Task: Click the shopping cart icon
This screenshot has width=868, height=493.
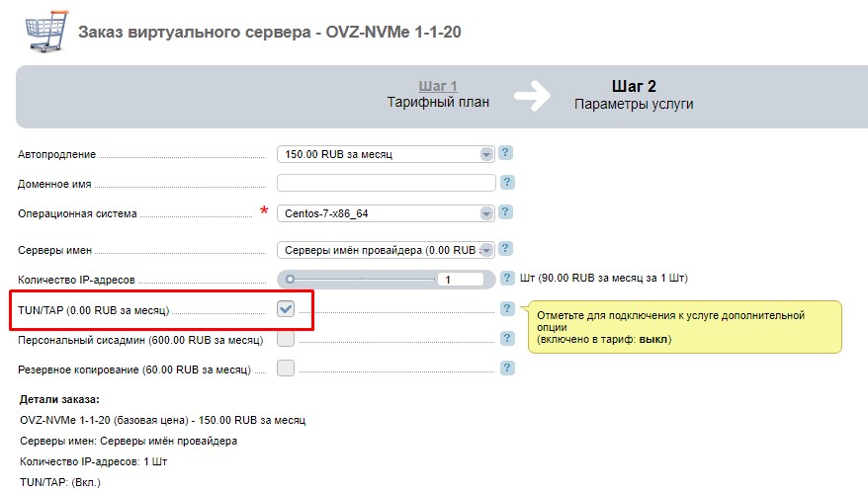Action: pyautogui.click(x=47, y=32)
